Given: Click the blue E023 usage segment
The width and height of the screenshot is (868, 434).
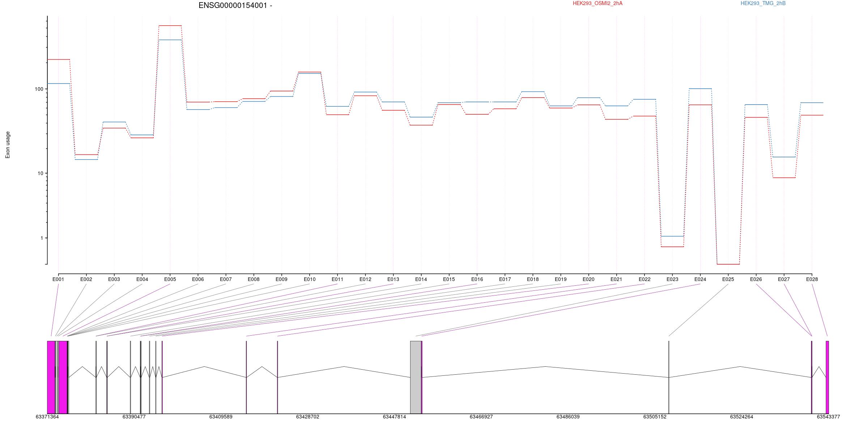Looking at the screenshot, I should (672, 236).
